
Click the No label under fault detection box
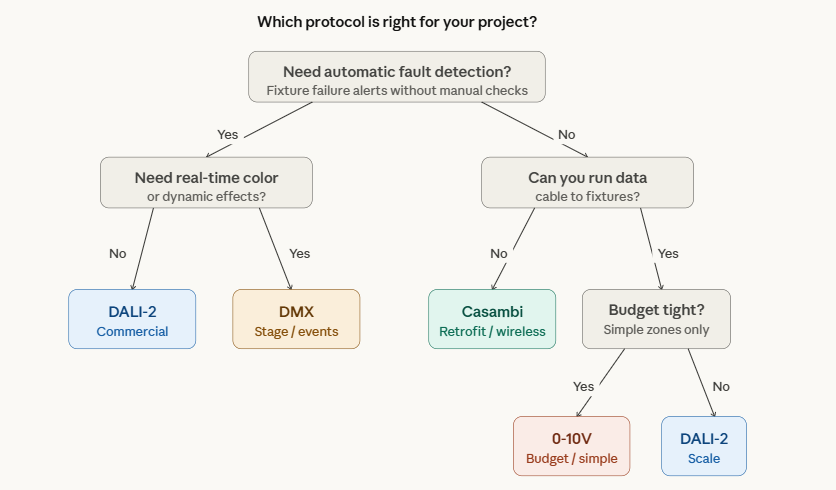pos(567,134)
